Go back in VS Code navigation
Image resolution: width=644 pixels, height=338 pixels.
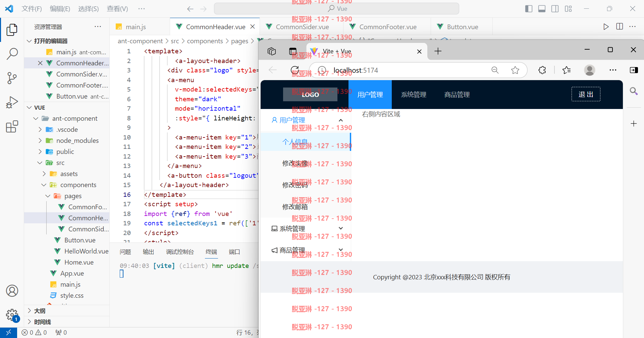click(190, 9)
